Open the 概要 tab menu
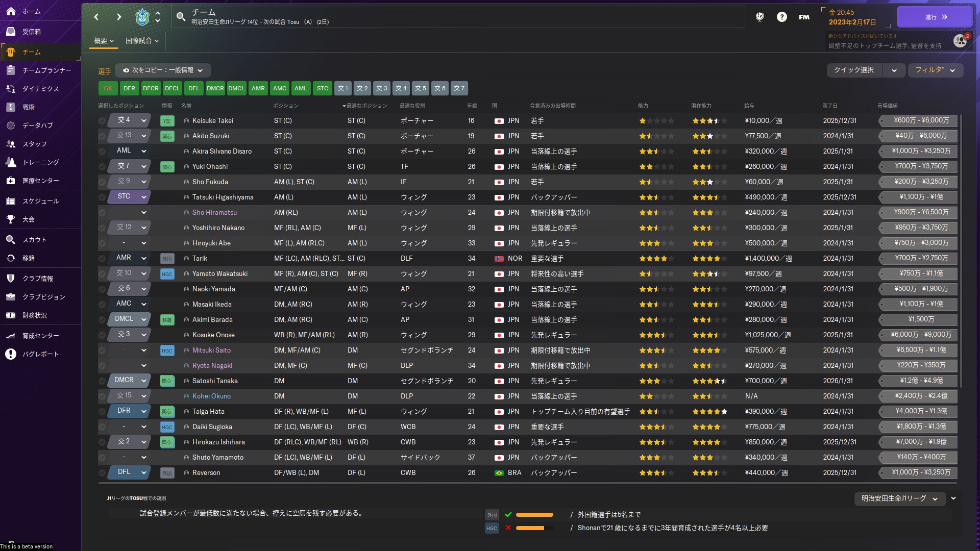Screen dimensions: 980x551 (104, 41)
